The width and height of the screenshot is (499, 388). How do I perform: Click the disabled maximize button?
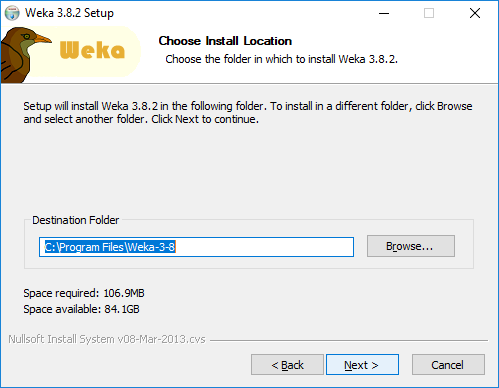(429, 13)
